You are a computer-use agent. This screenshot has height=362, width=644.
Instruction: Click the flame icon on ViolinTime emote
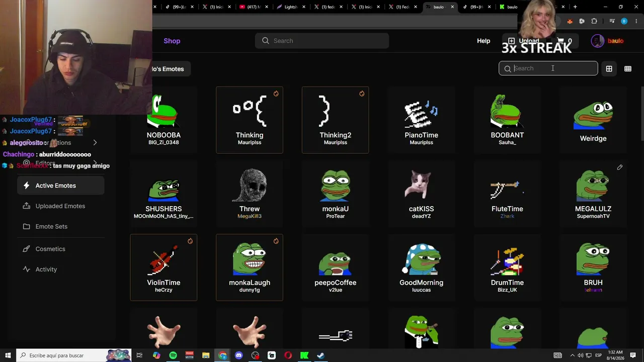[x=190, y=241]
